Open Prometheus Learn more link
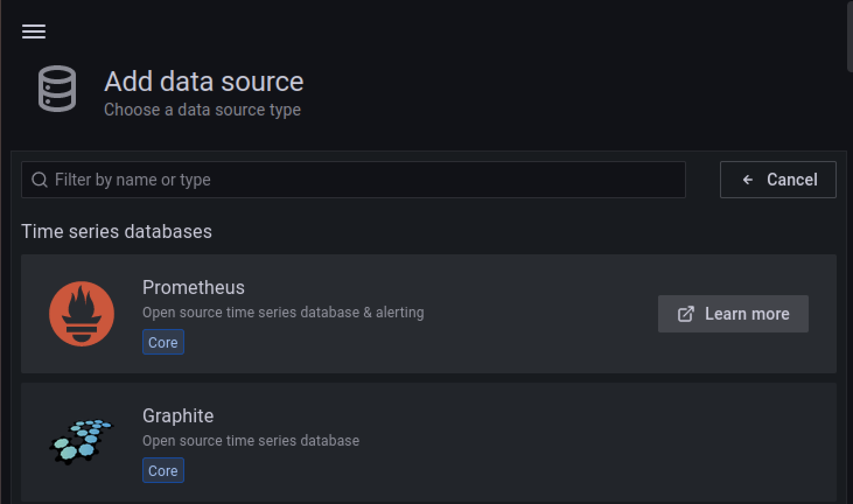The image size is (853, 504). click(747, 314)
